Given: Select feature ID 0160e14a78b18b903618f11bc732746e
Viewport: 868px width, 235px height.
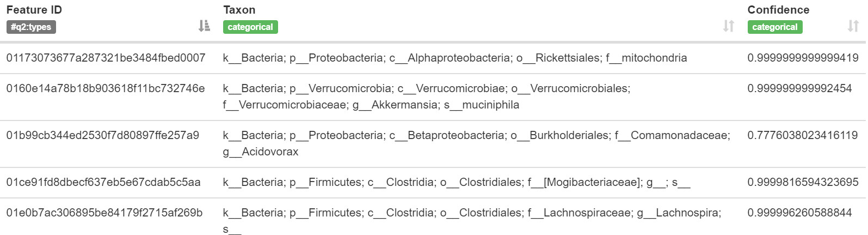Looking at the screenshot, I should tap(106, 88).
